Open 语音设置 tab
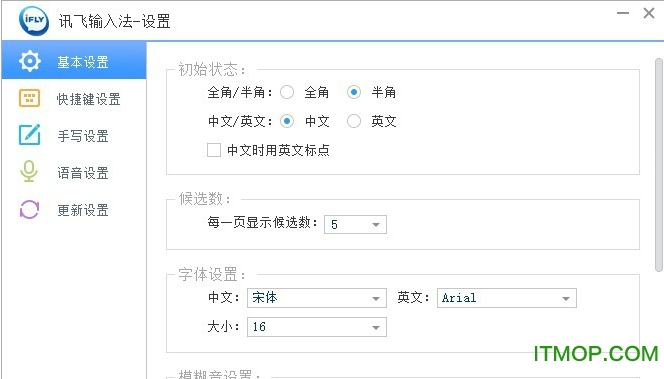This screenshot has width=664, height=379. (74, 172)
